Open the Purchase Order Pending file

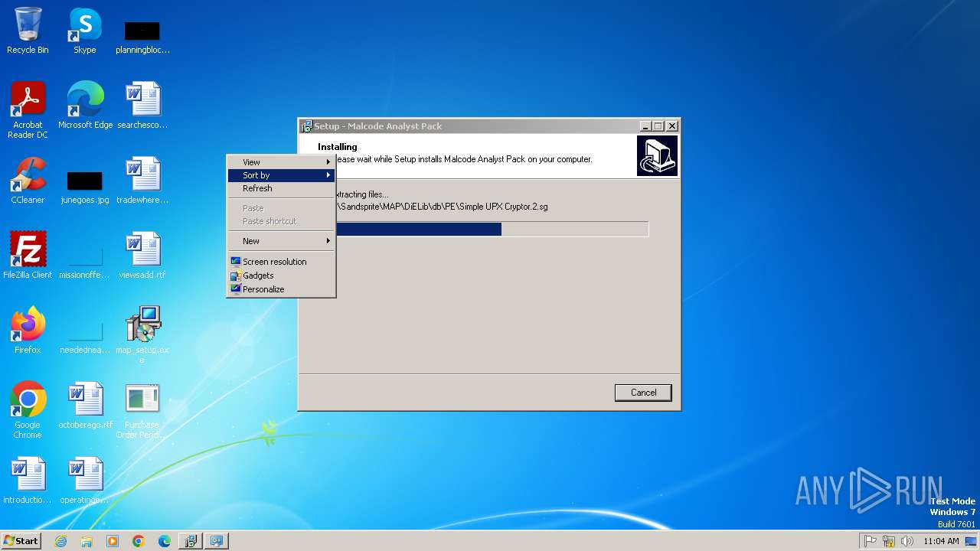(x=142, y=410)
